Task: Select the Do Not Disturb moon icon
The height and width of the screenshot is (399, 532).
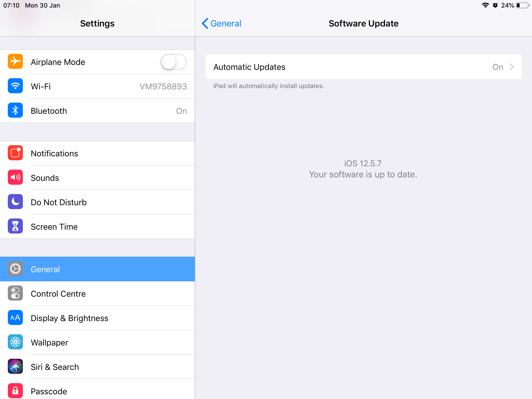Action: (15, 202)
